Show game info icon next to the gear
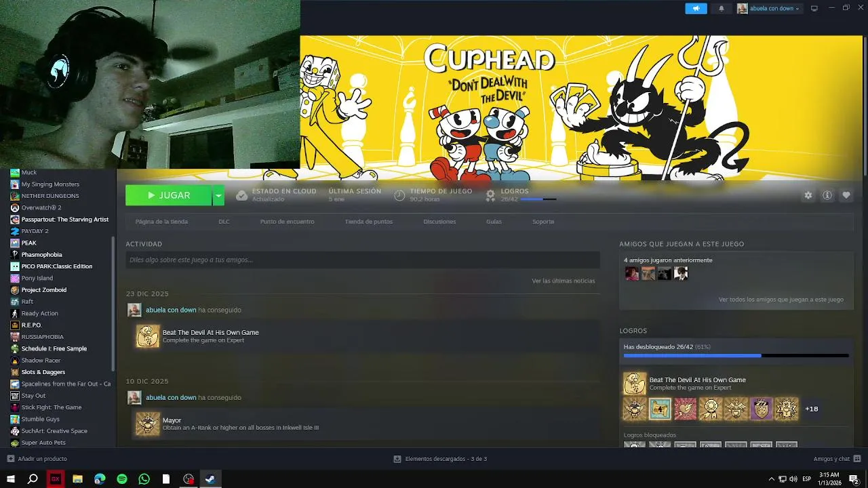Viewport: 868px width, 488px height. (827, 195)
